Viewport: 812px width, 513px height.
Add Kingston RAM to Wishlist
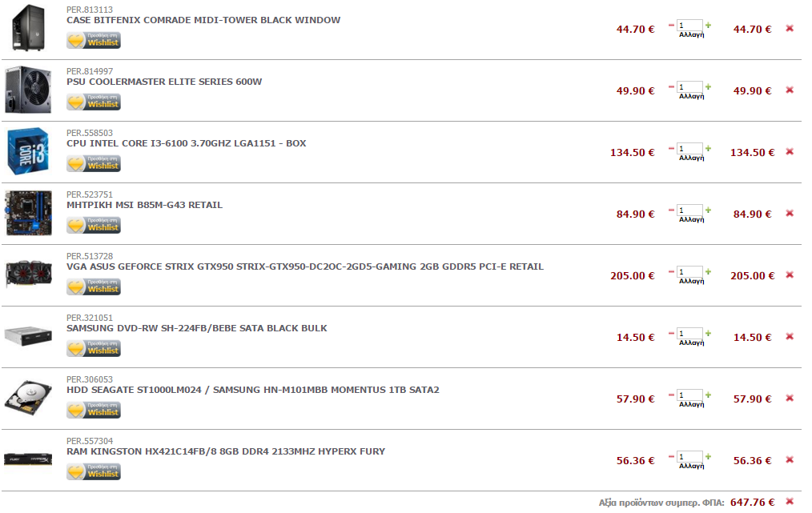click(x=94, y=471)
